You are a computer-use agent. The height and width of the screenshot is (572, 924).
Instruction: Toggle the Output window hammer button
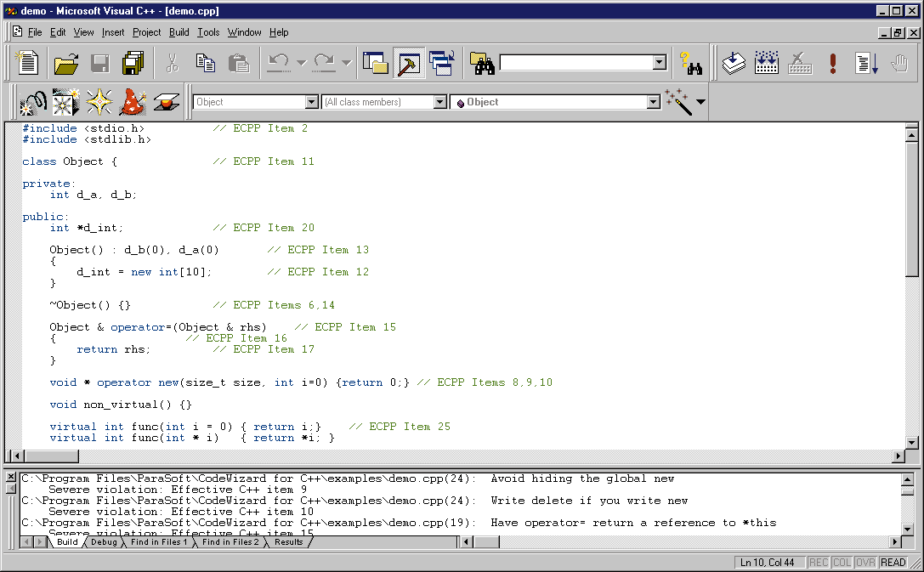point(409,64)
